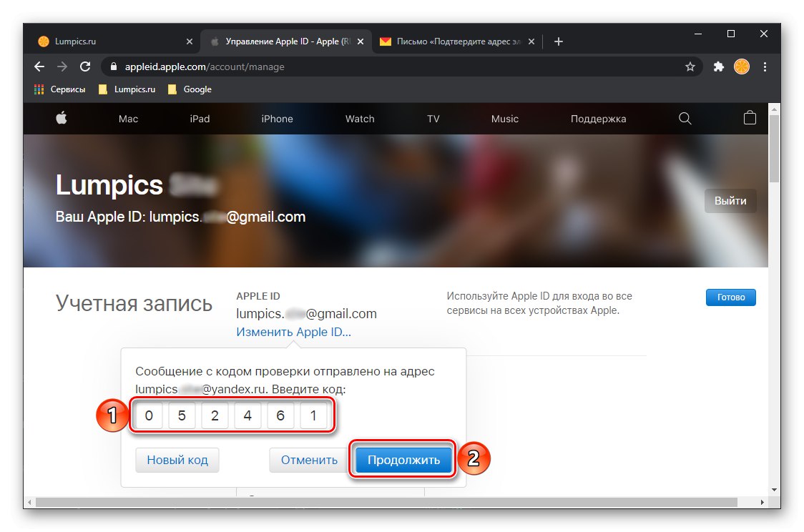
Task: Open Google bookmark folder
Action: [x=190, y=89]
